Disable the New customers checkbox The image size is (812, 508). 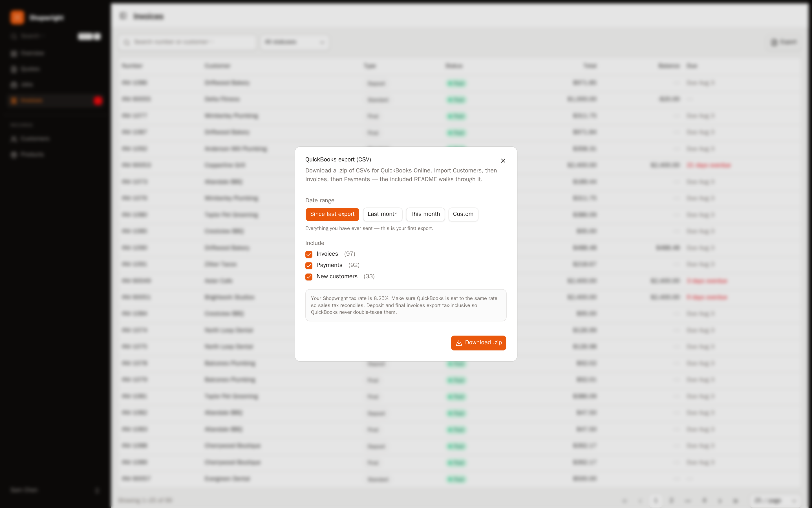309,277
